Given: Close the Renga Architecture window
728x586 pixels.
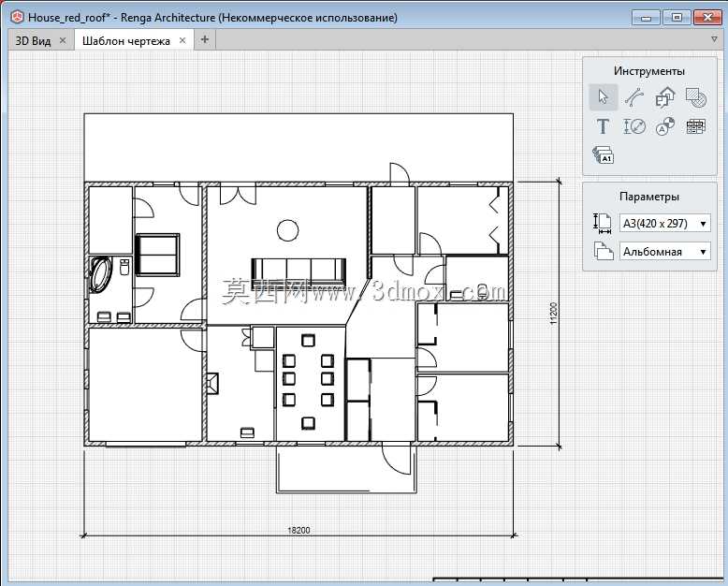Looking at the screenshot, I should tap(707, 18).
